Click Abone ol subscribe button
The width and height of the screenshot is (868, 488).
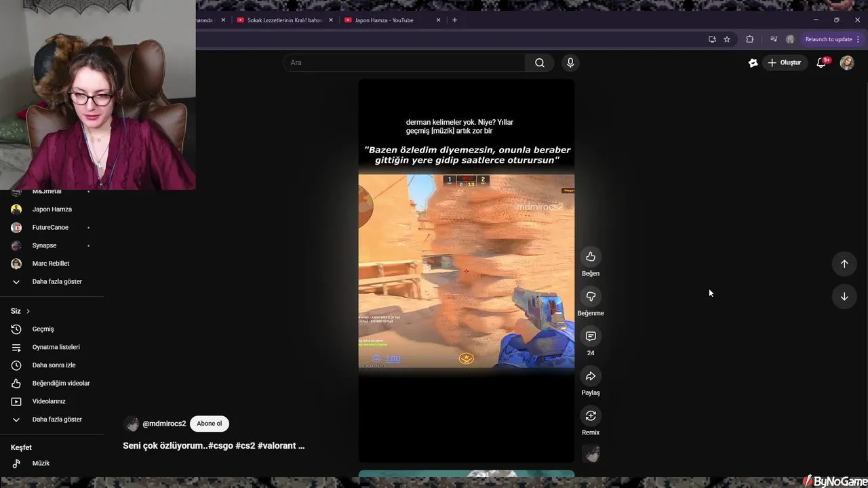coord(209,424)
